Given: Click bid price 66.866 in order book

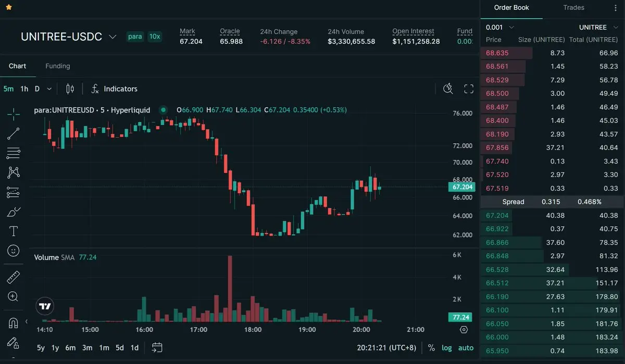Looking at the screenshot, I should pyautogui.click(x=497, y=242).
